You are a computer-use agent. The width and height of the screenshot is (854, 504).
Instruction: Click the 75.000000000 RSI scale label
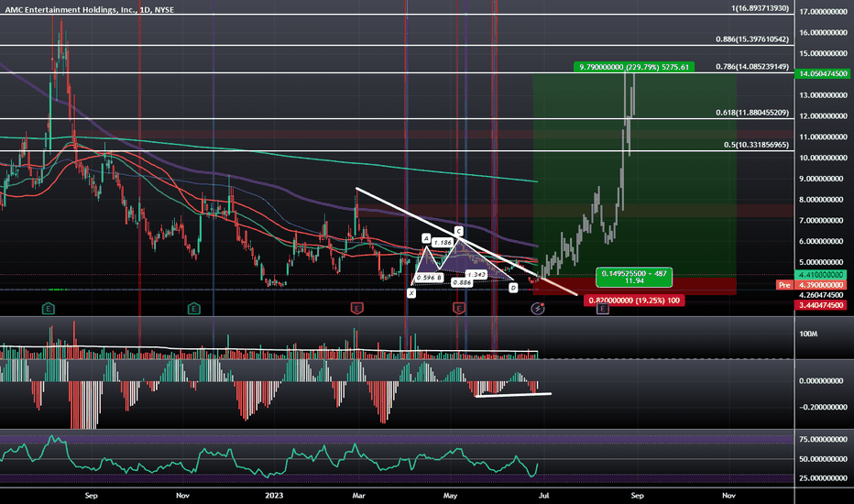823,439
